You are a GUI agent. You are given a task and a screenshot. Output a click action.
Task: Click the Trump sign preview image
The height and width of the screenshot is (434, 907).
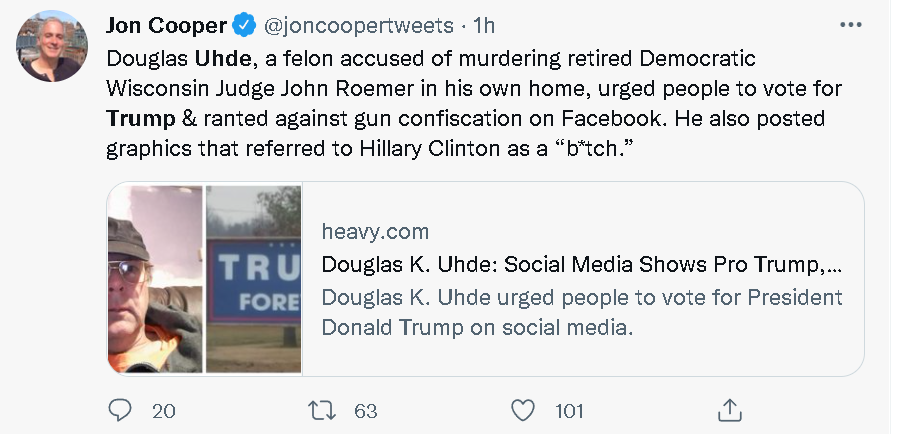click(x=253, y=279)
